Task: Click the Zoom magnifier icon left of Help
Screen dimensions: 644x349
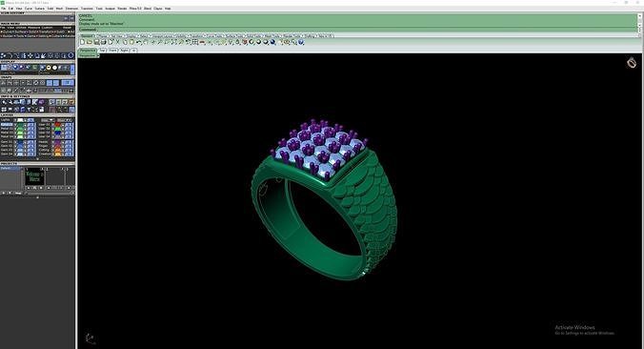Action: [293, 42]
